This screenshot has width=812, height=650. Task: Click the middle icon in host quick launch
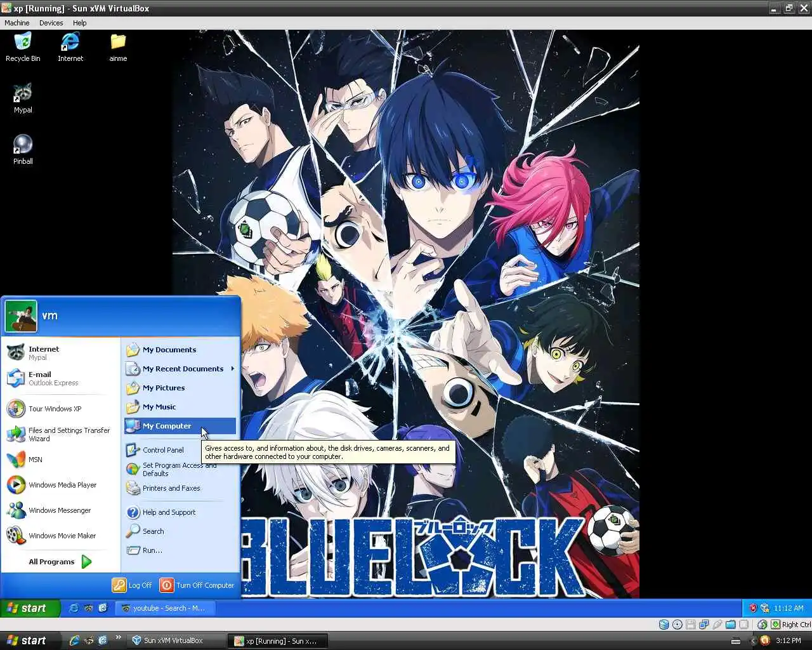pos(89,640)
